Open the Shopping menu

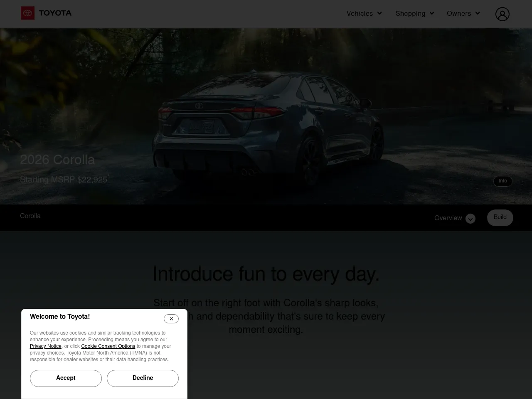[x=410, y=14]
